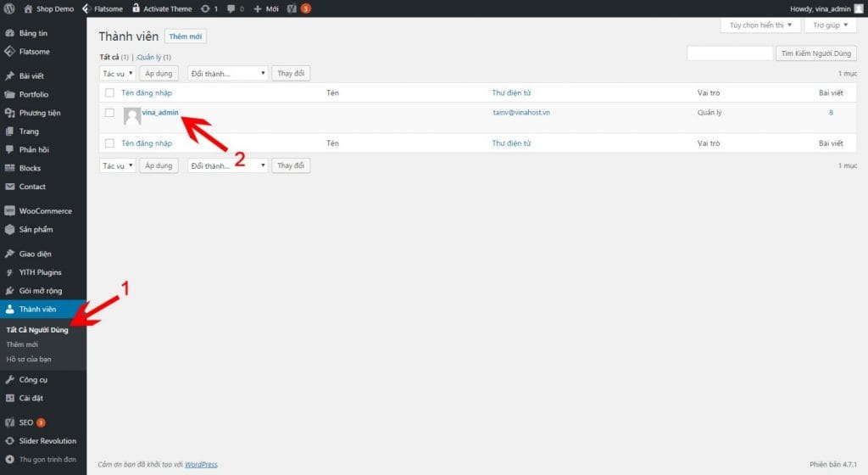868x475 pixels.
Task: Click the Cài đặt settings icon
Action: (x=9, y=398)
